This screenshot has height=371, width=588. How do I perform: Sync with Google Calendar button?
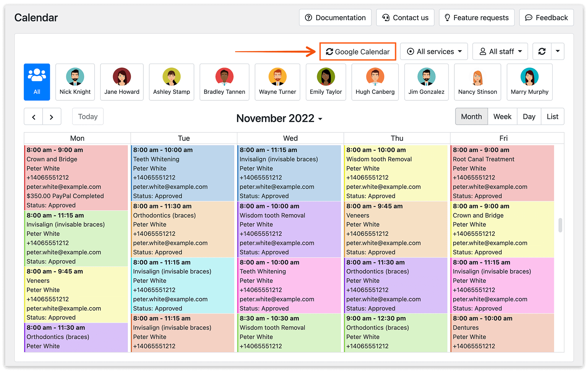coord(358,52)
